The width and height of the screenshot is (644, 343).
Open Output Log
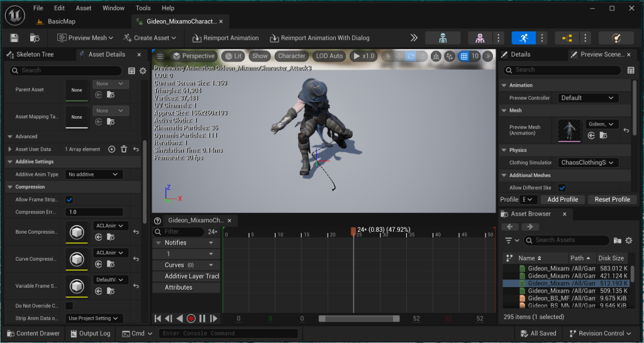[x=90, y=334]
